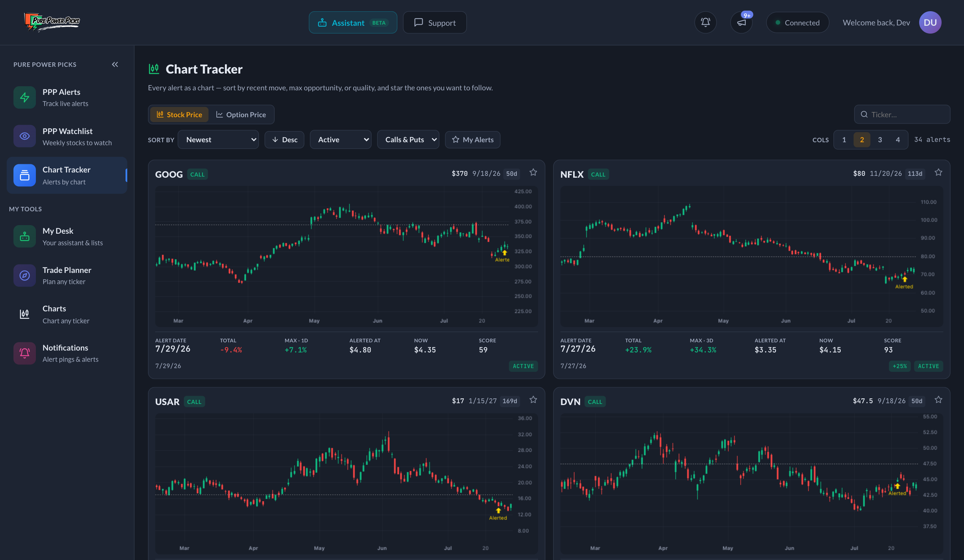This screenshot has height=560, width=964.
Task: Click the PPP Watchlist eye icon
Action: (x=25, y=136)
